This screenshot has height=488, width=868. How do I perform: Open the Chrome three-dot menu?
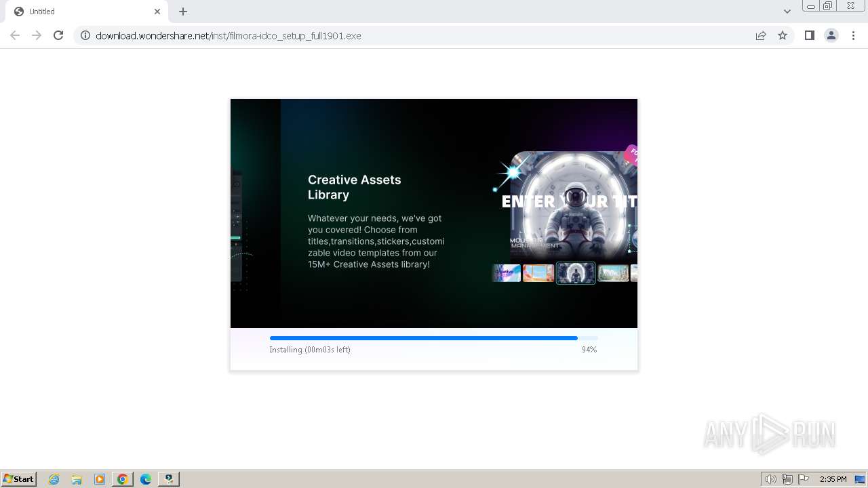(853, 35)
